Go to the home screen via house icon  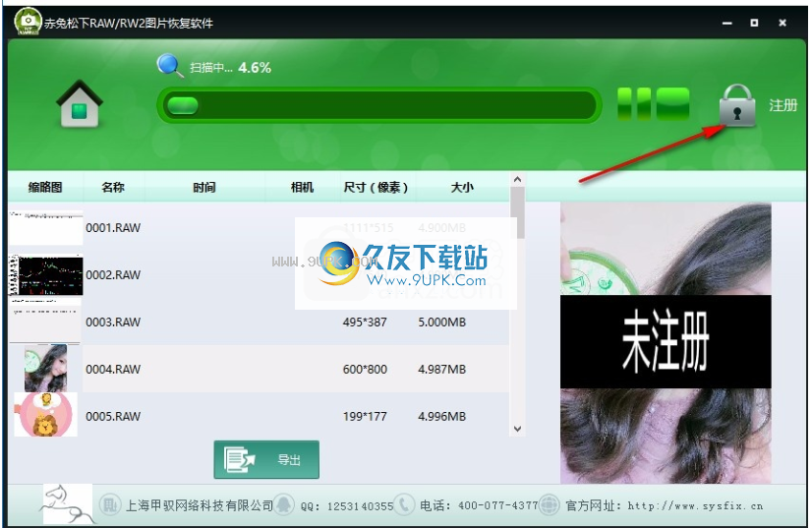80,103
